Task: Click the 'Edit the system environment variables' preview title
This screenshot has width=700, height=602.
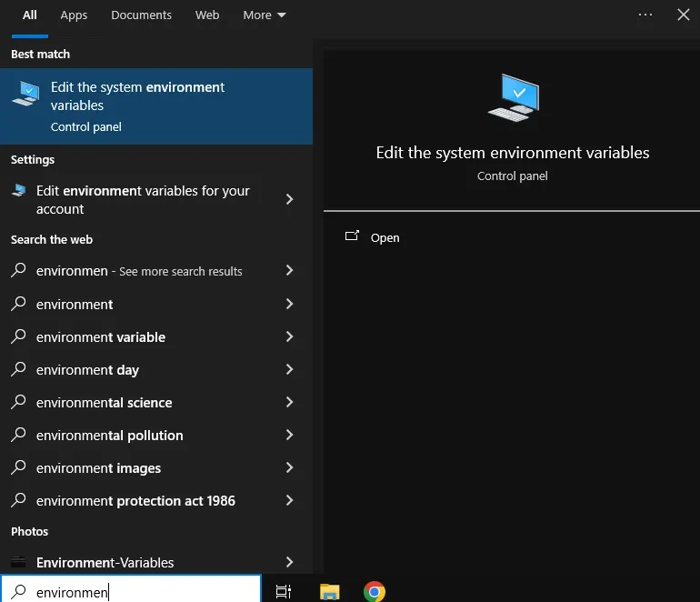Action: tap(513, 153)
